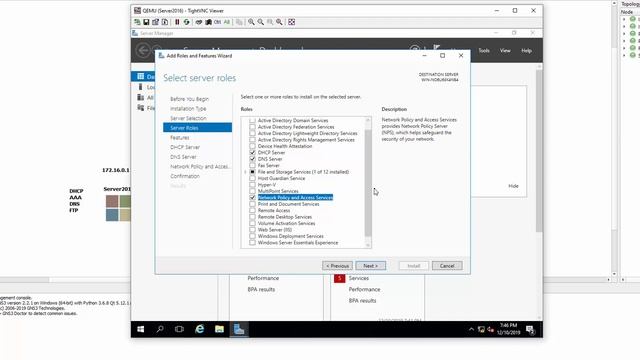640x360 pixels.
Task: Switch TightVNC viewer to full screen
Action: [291, 22]
